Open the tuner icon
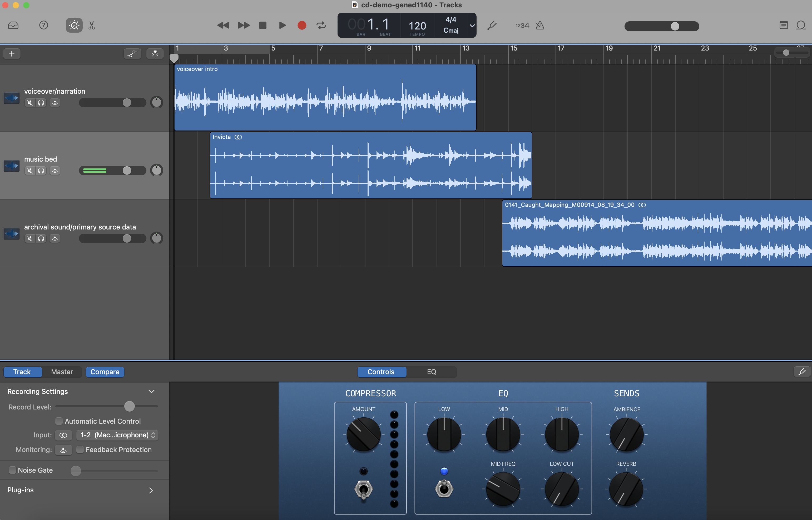This screenshot has height=520, width=812. coord(492,25)
